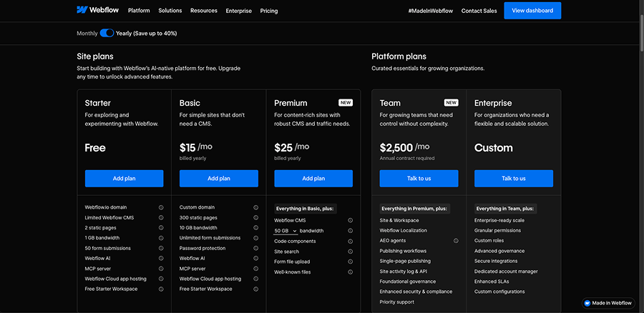Image resolution: width=644 pixels, height=313 pixels.
Task: Click the Webflow Localization feature text
Action: pos(404,231)
